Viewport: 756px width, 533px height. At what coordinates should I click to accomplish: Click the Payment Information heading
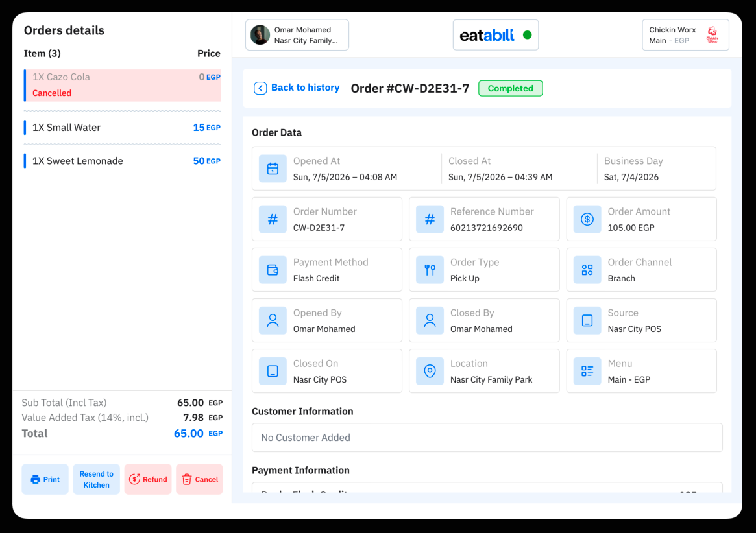tap(301, 470)
